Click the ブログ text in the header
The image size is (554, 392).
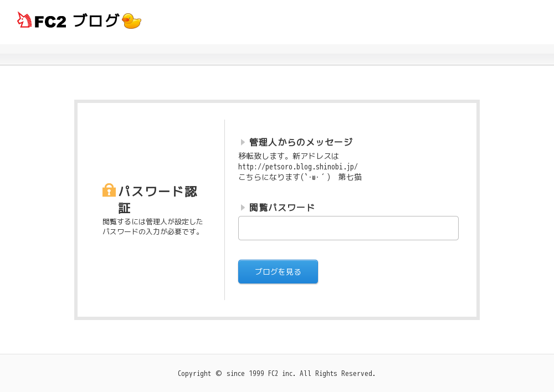pos(96,21)
